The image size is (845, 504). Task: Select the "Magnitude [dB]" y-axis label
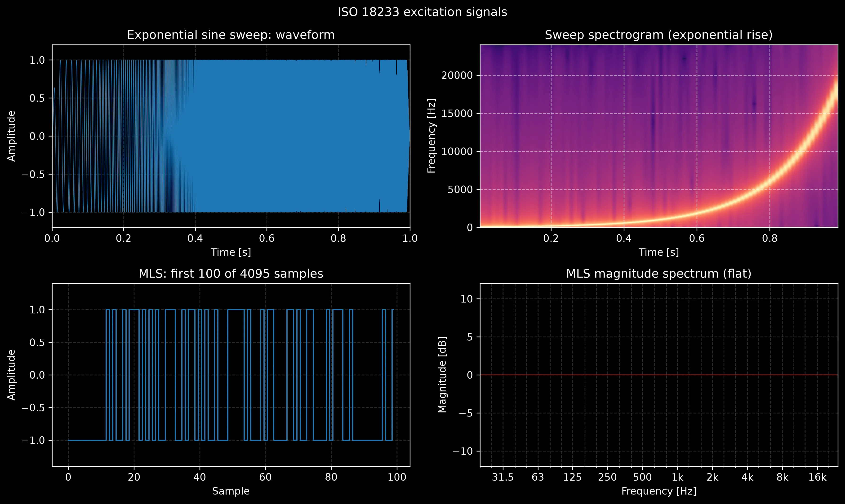(442, 375)
